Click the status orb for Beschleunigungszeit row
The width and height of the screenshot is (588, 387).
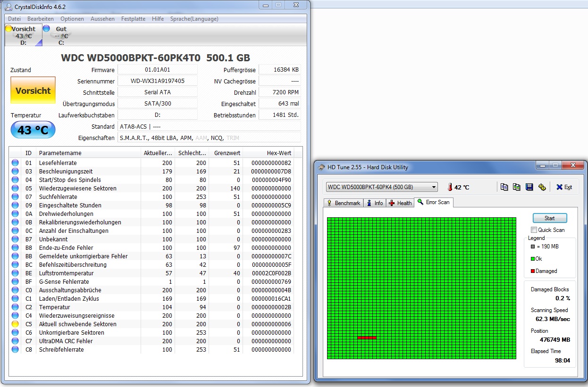pyautogui.click(x=15, y=171)
